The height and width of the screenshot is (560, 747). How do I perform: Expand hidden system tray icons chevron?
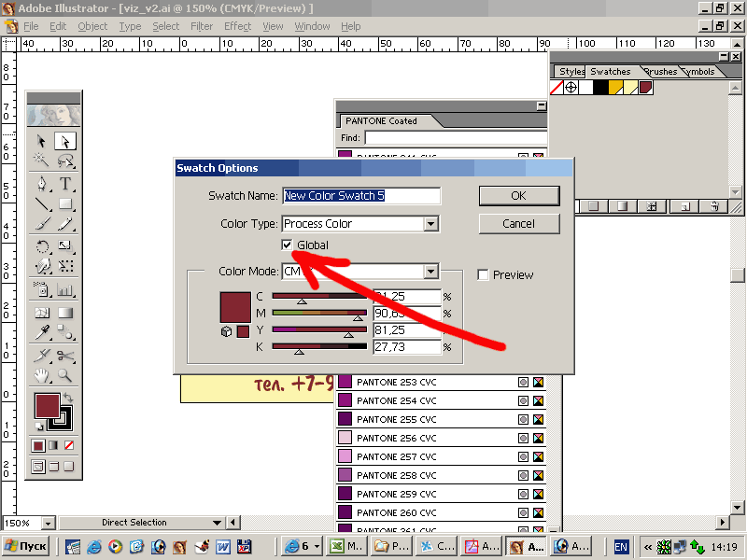(x=647, y=547)
